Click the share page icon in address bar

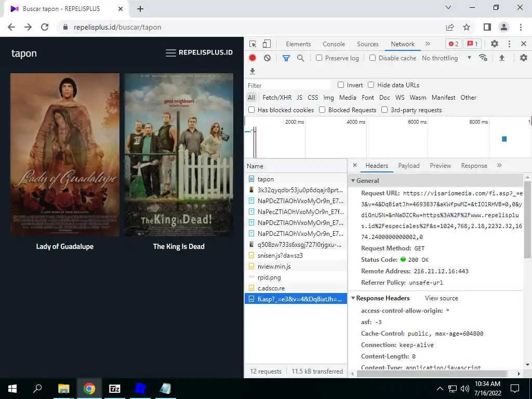[x=450, y=27]
